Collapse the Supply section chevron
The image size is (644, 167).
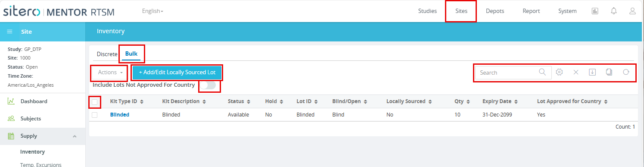[75, 136]
